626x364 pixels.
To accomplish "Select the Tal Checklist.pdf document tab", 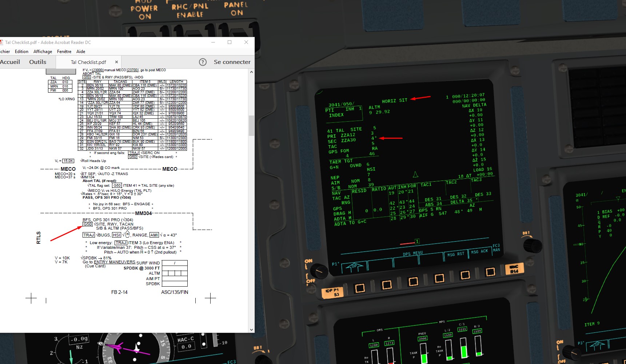I will (88, 62).
